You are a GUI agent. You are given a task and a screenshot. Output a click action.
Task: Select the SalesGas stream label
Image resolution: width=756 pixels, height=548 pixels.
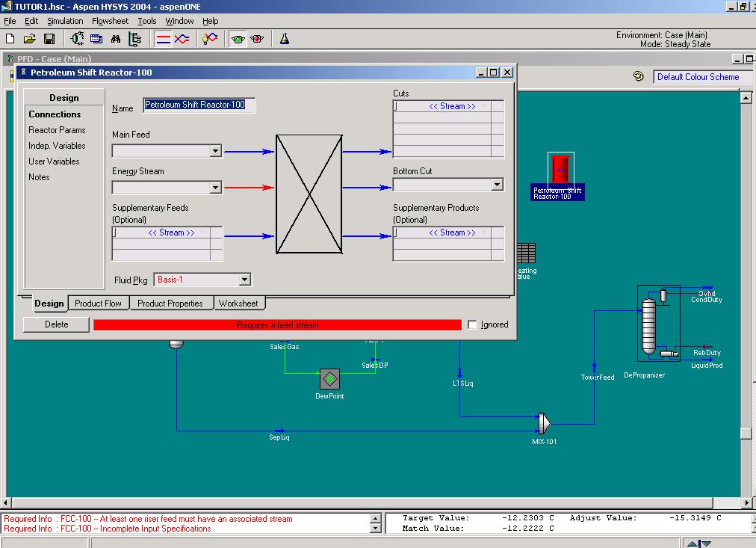(x=285, y=346)
